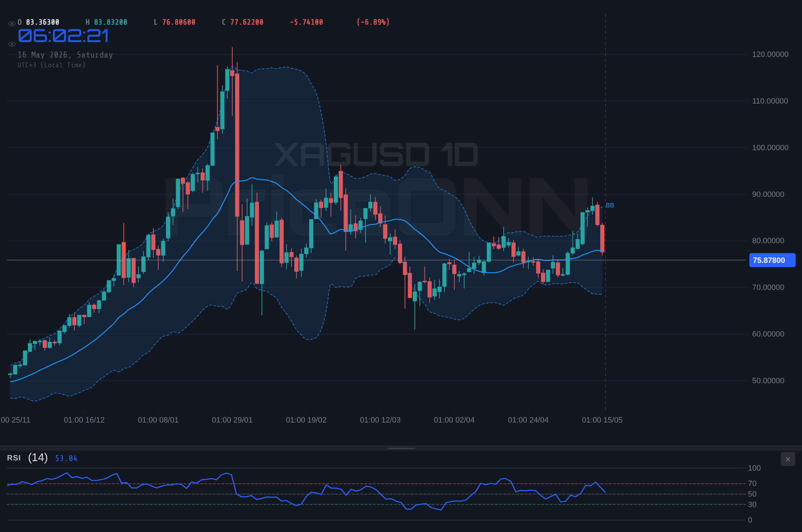Select the tall red candle near 29/01

(237, 145)
